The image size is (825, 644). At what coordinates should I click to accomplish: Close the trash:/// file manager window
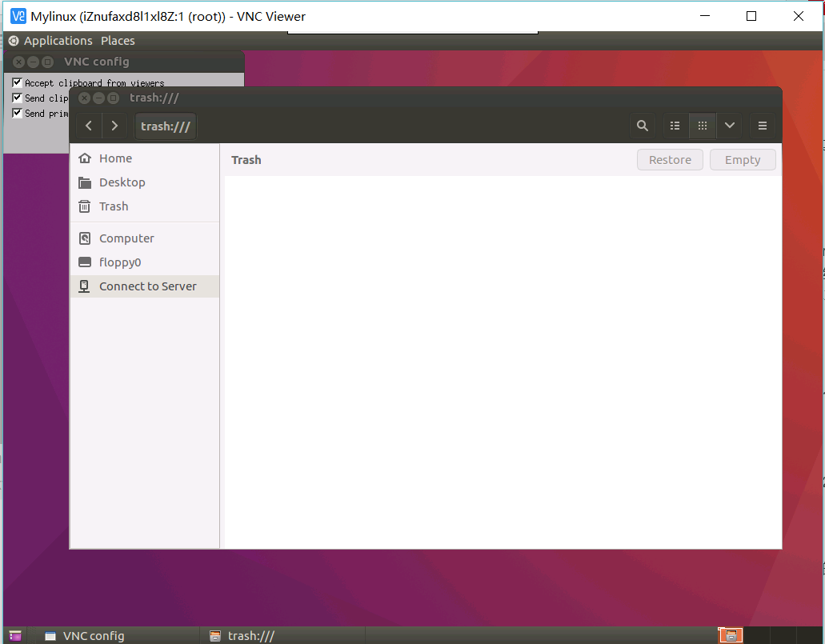pyautogui.click(x=84, y=98)
